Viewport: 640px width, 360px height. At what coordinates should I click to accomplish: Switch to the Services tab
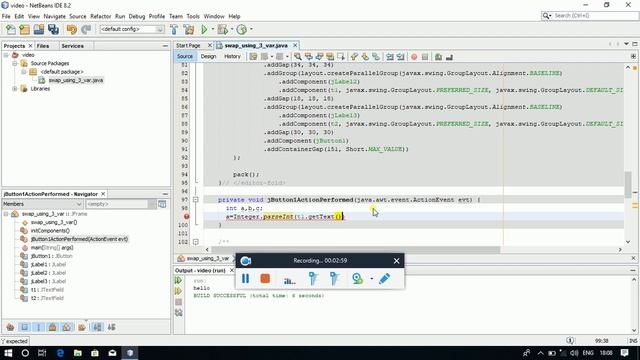[x=73, y=46]
